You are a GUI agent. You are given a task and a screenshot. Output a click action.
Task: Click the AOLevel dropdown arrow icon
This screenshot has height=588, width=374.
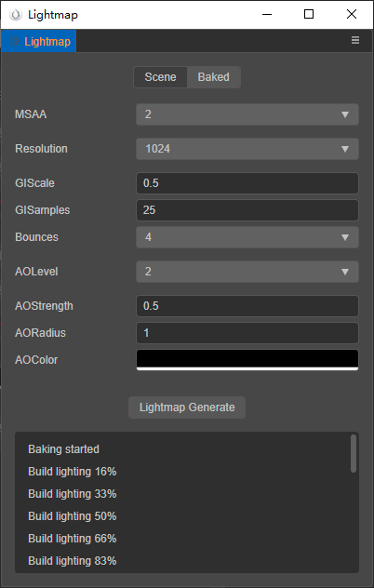coord(345,273)
